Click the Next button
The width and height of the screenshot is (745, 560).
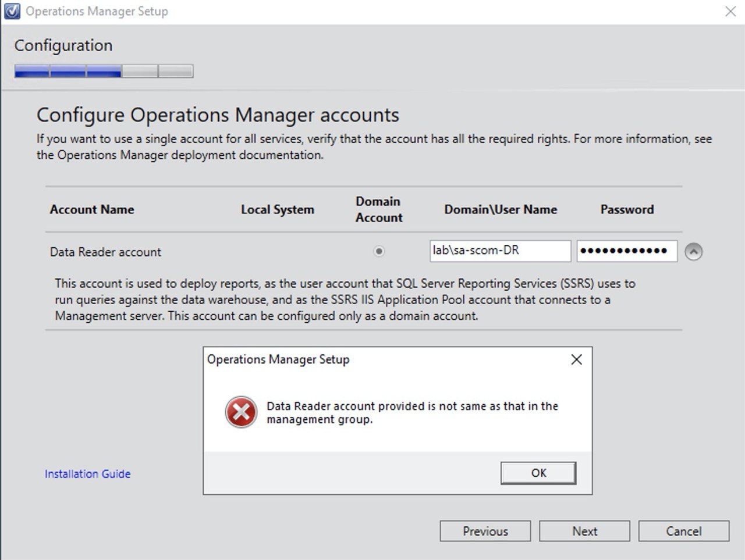[x=584, y=531]
